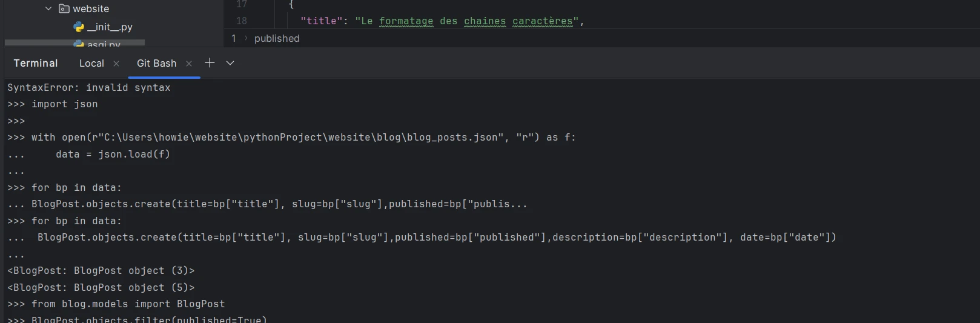Screen dimensions: 980x323
Task: Click the Terminal panel title
Action: pyautogui.click(x=36, y=63)
